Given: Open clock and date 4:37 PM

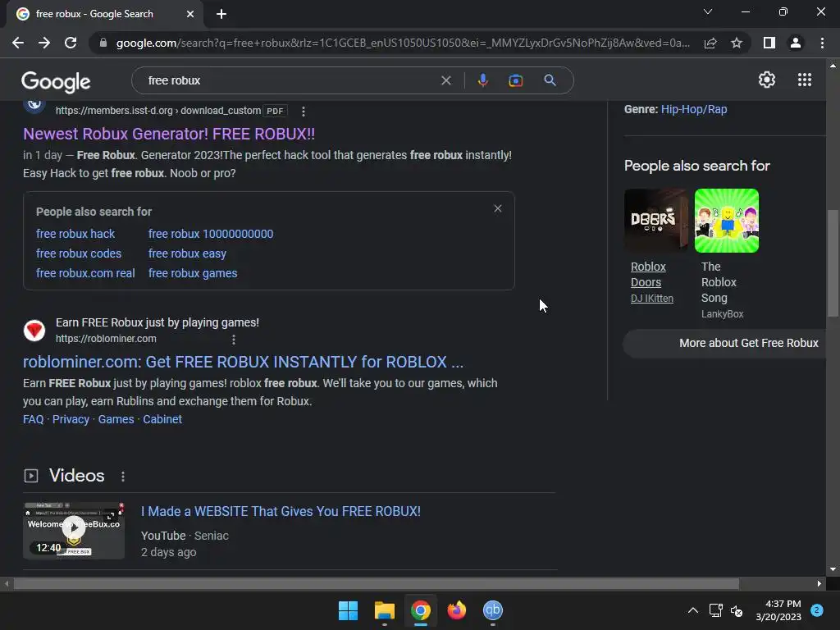Looking at the screenshot, I should point(778,610).
